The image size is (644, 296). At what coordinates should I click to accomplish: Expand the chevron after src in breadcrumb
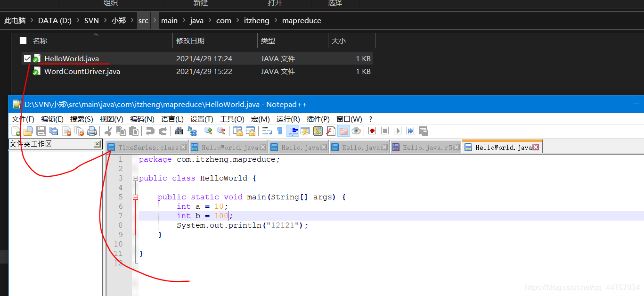[155, 21]
